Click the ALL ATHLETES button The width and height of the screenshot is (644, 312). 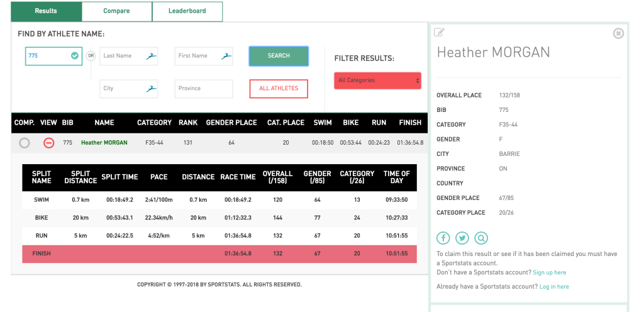[279, 89]
